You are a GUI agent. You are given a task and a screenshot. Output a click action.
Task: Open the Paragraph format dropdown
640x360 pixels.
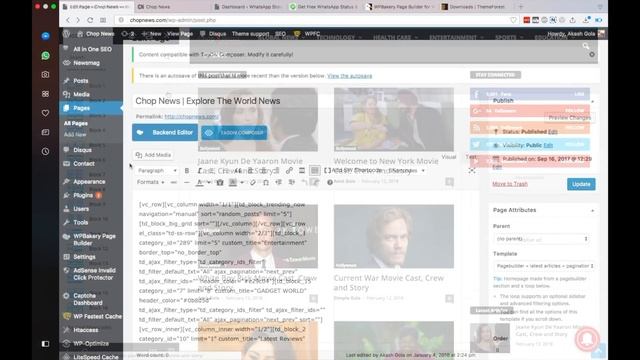pyautogui.click(x=157, y=171)
